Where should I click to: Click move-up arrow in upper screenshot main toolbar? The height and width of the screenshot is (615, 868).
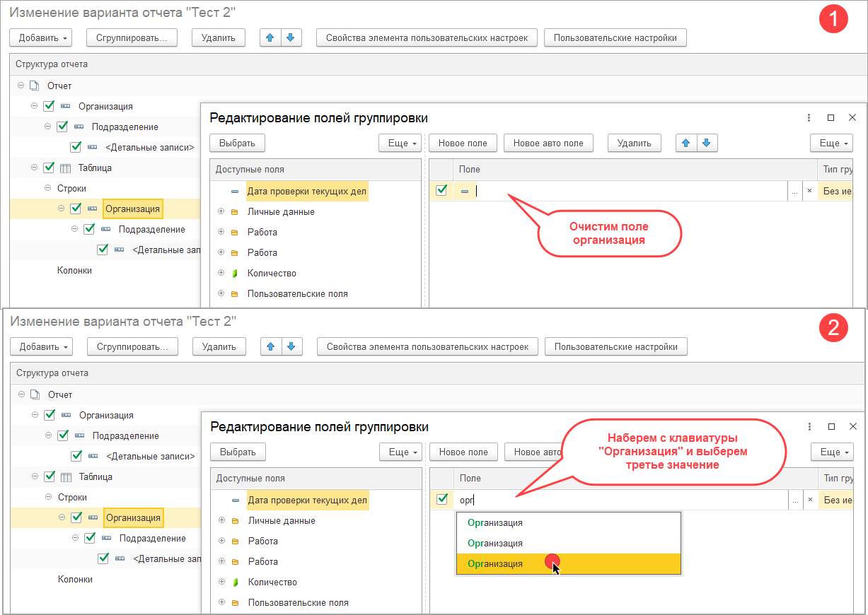pyautogui.click(x=270, y=37)
